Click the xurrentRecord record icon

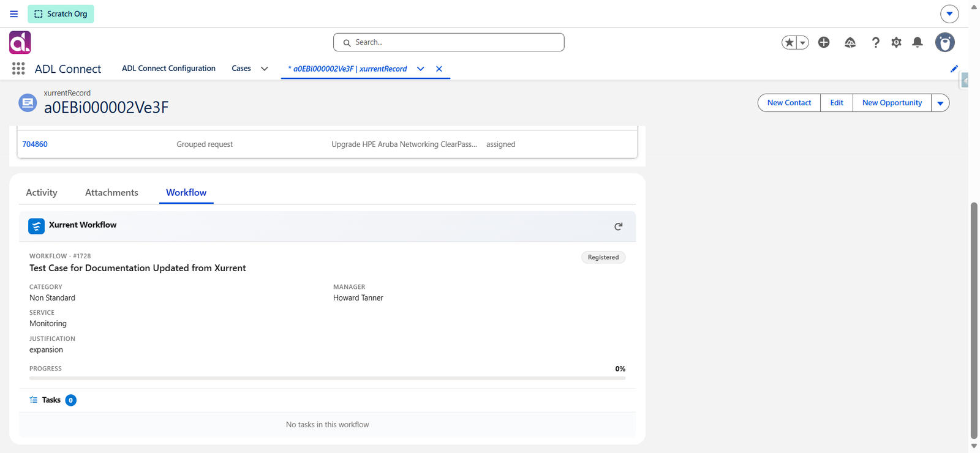(x=28, y=102)
